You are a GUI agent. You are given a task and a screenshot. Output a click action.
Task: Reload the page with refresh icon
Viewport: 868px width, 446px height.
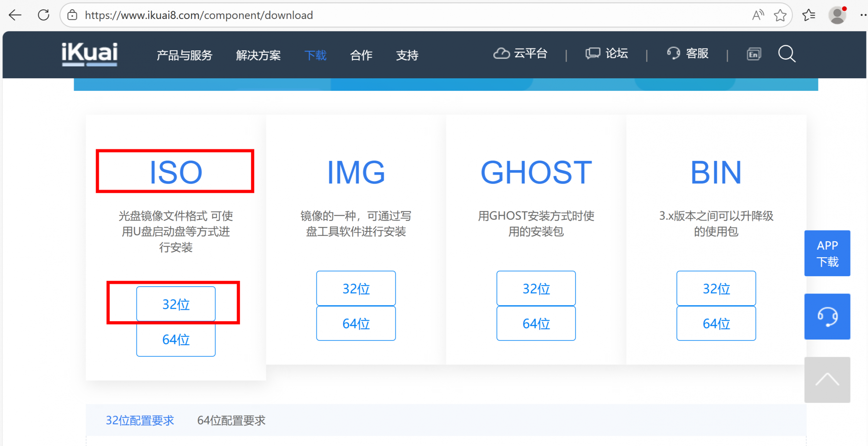tap(43, 15)
